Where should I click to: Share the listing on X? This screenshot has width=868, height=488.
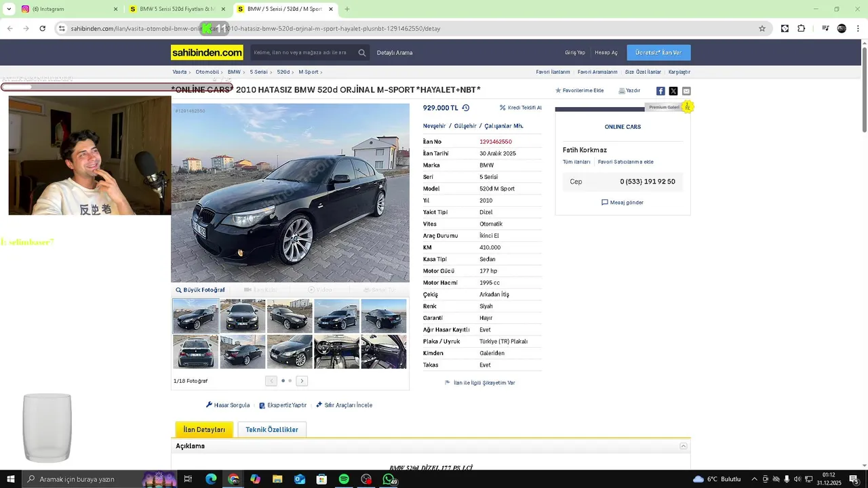(x=673, y=91)
